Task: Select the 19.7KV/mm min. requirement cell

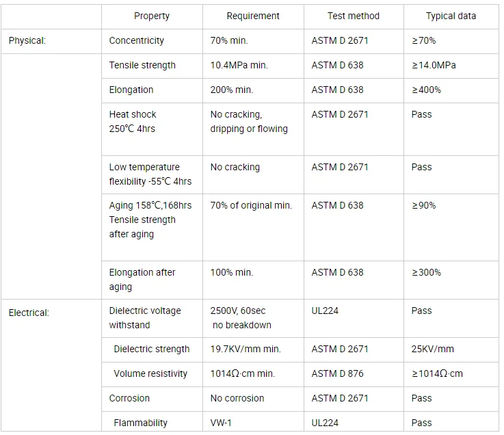Action: [x=246, y=349]
